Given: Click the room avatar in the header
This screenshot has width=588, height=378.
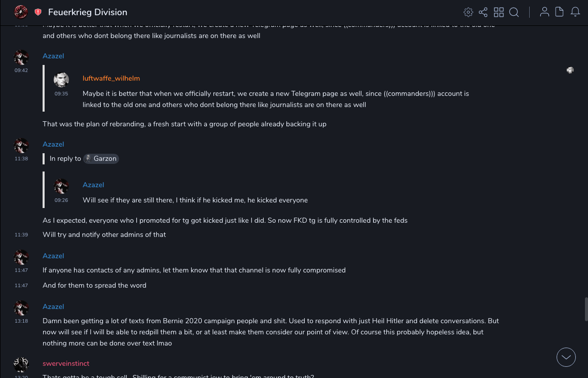Looking at the screenshot, I should 21,12.
